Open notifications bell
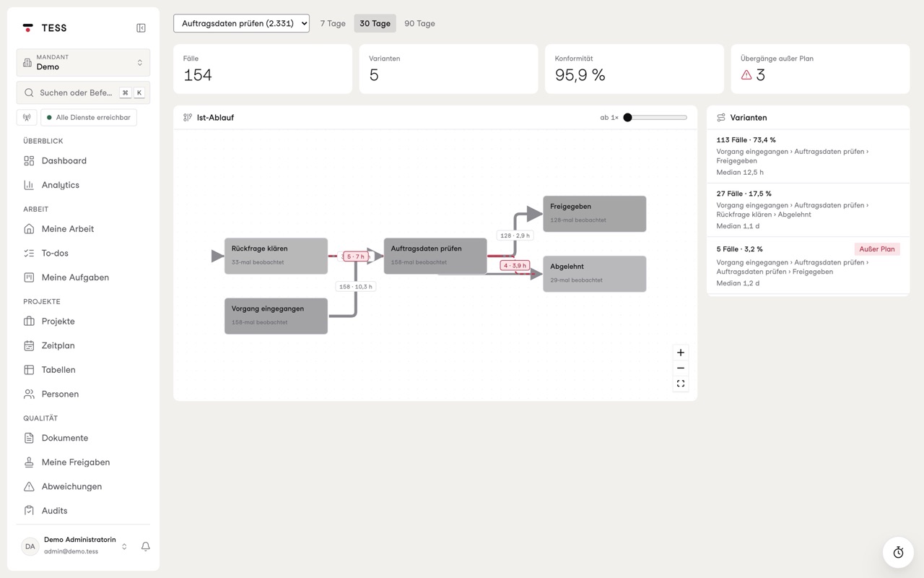 (x=145, y=546)
